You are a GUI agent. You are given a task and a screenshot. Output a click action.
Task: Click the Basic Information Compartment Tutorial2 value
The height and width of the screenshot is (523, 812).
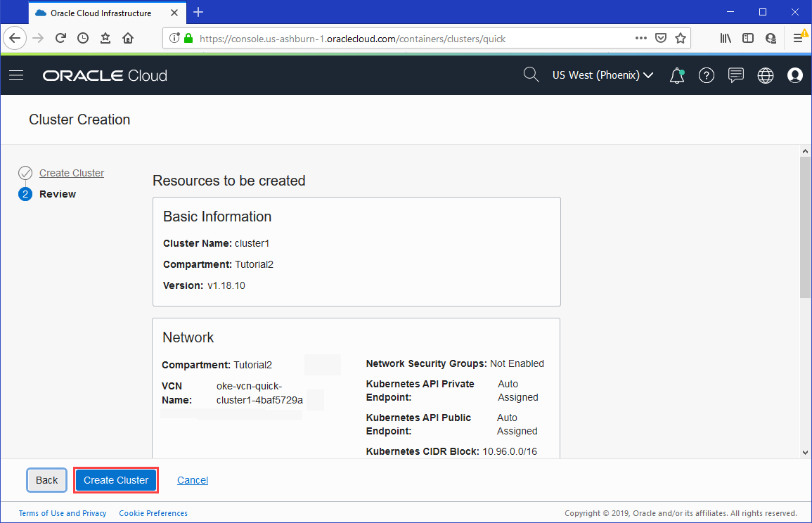(254, 264)
